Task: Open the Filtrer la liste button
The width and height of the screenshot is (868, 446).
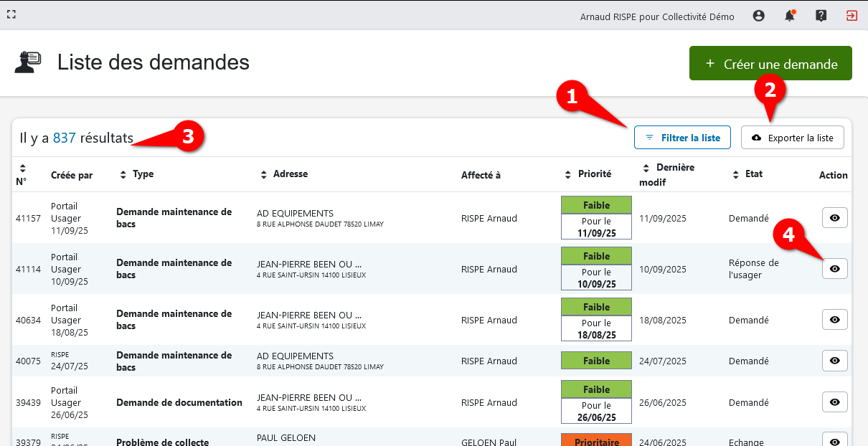Action: click(682, 138)
